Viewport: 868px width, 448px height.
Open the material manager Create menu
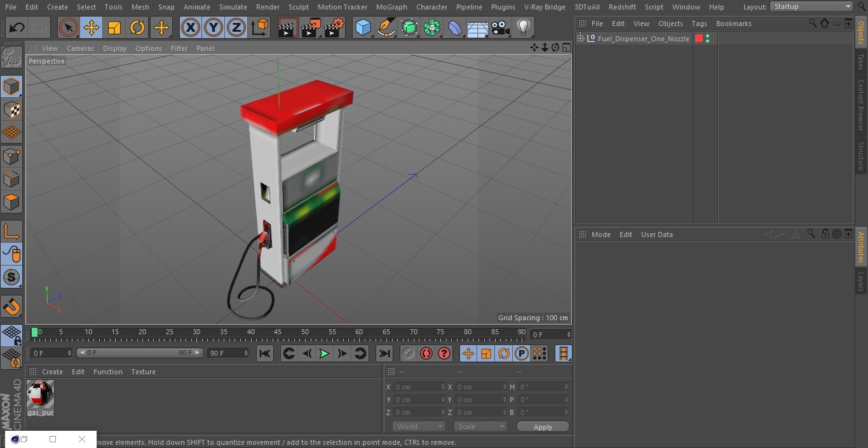click(52, 372)
